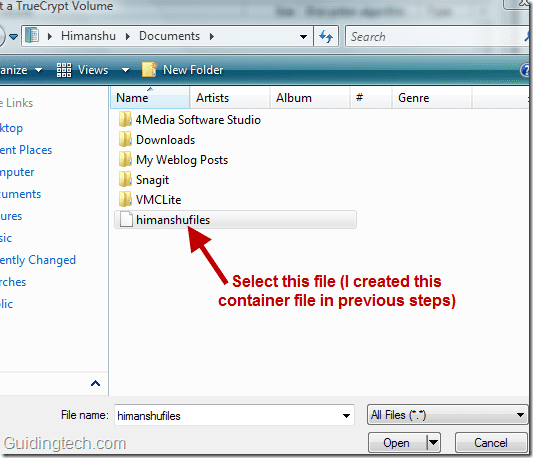Image resolution: width=533 pixels, height=458 pixels.
Task: Select the text 'Downloads' in file list
Action: [x=166, y=140]
